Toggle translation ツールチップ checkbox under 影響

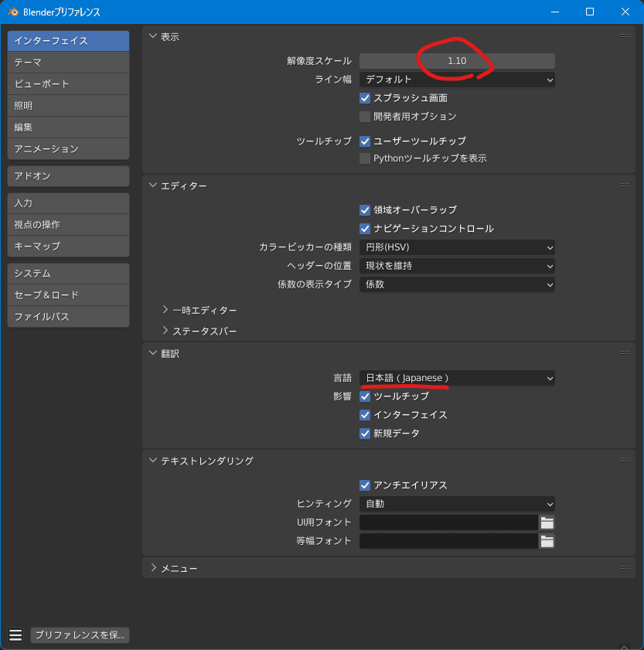point(365,396)
